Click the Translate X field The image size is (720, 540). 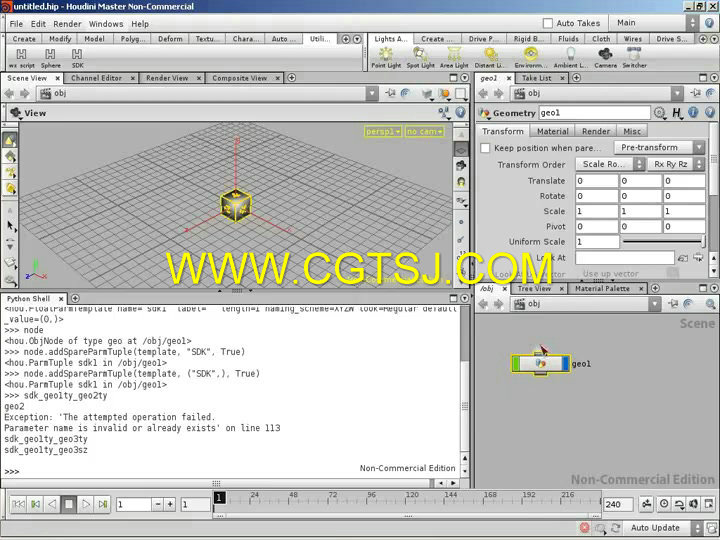tap(596, 181)
